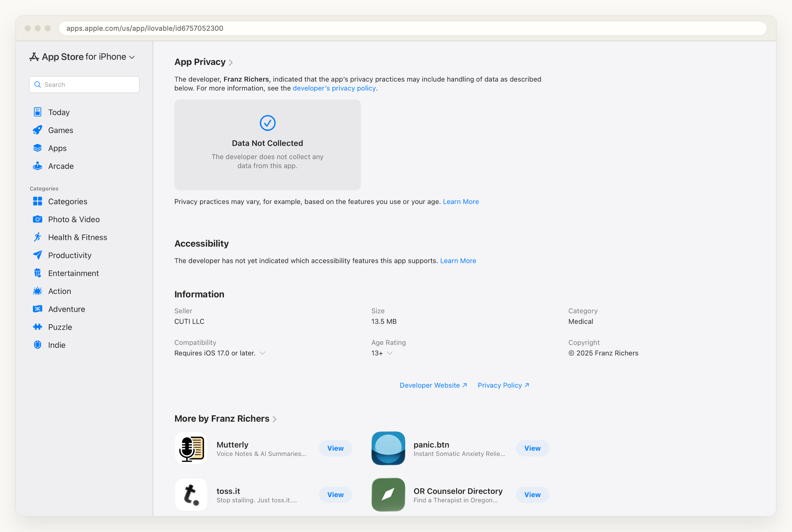This screenshot has height=532, width=792.
Task: Click View button for panic.btn
Action: (532, 448)
